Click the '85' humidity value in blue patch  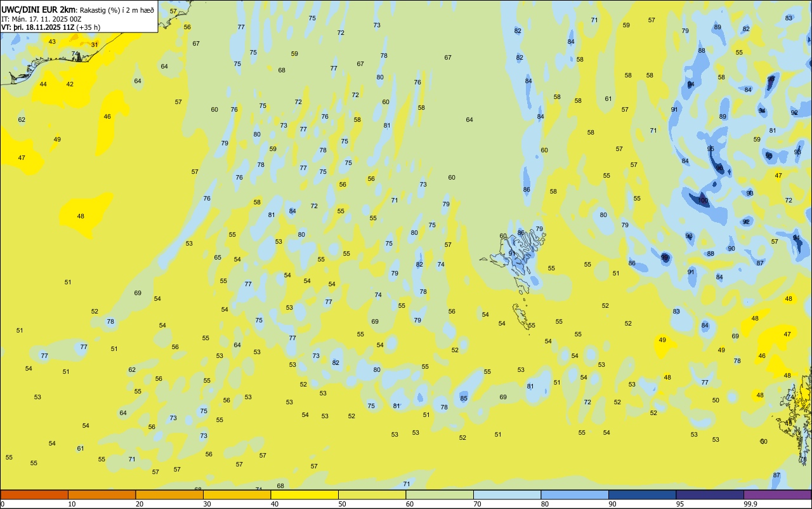coord(464,399)
